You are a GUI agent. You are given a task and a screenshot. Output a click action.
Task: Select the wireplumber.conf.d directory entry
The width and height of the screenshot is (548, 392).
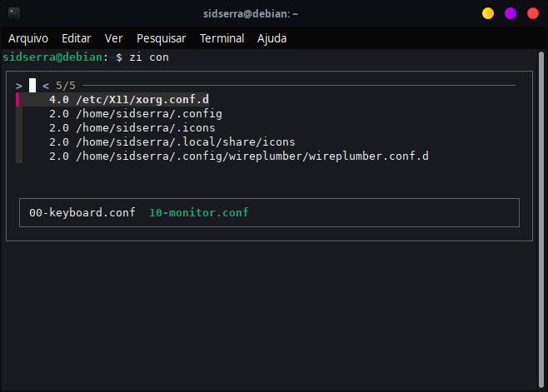click(252, 156)
